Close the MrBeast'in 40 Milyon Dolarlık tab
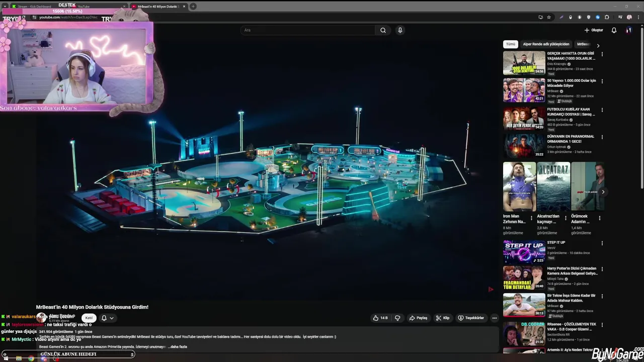The width and height of the screenshot is (644, 362). [x=184, y=7]
